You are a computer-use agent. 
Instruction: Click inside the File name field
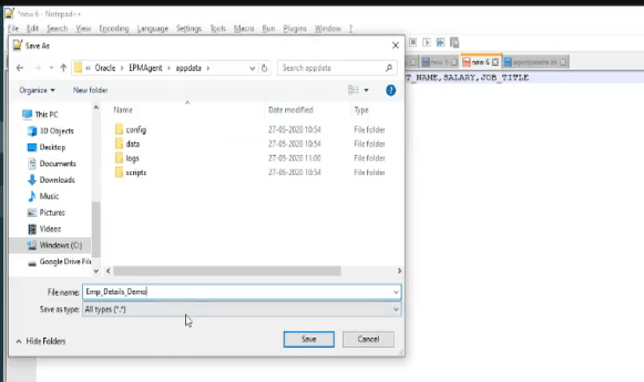pos(242,292)
